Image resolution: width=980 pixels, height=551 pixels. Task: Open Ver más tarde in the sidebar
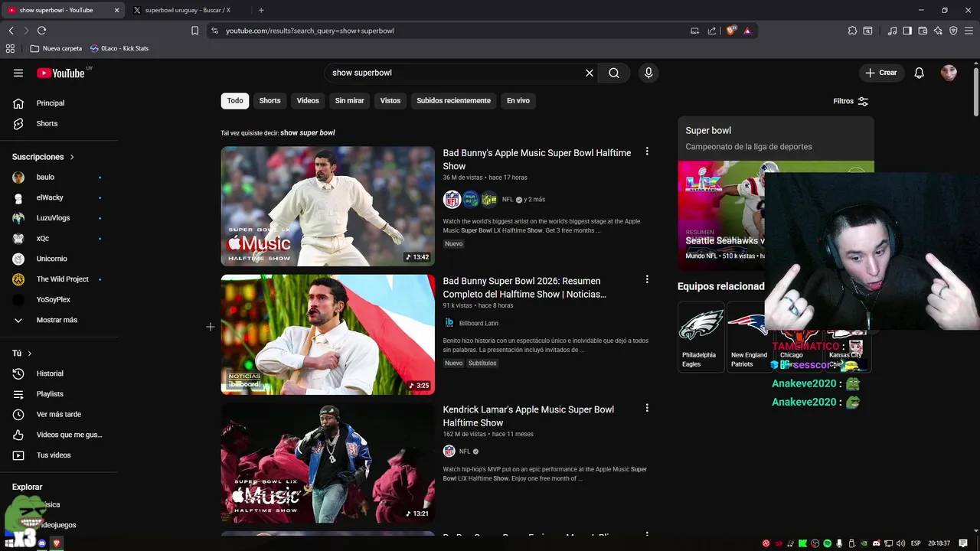tap(58, 414)
